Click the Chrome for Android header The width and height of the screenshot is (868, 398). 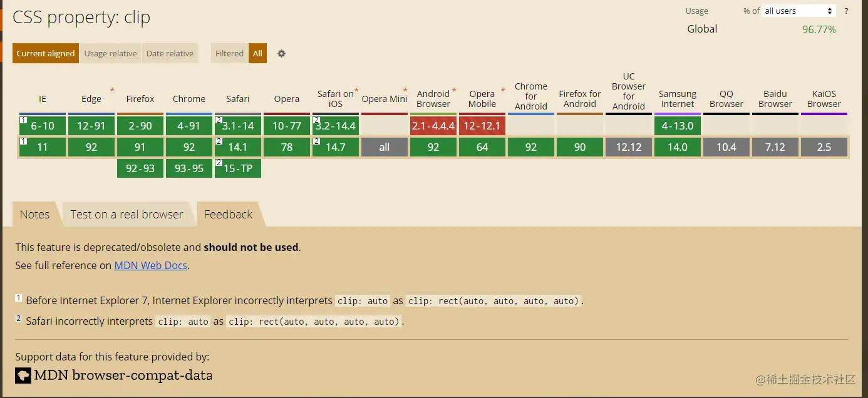531,96
